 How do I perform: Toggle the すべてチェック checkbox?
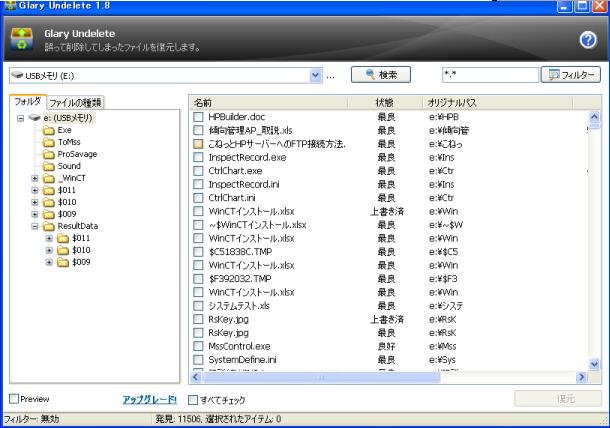pos(193,400)
